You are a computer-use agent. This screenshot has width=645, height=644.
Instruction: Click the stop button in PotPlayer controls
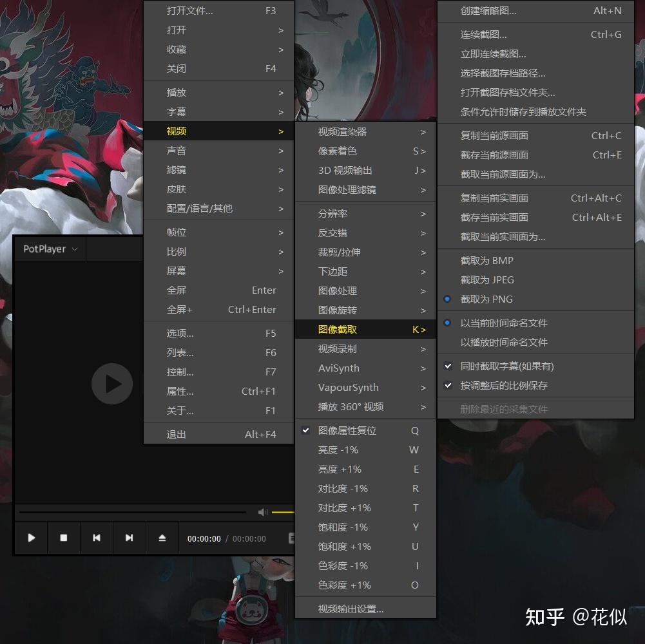[x=64, y=538]
